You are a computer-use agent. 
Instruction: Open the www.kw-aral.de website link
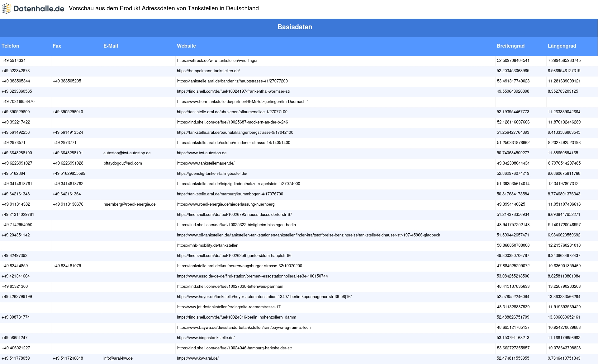tap(198, 358)
